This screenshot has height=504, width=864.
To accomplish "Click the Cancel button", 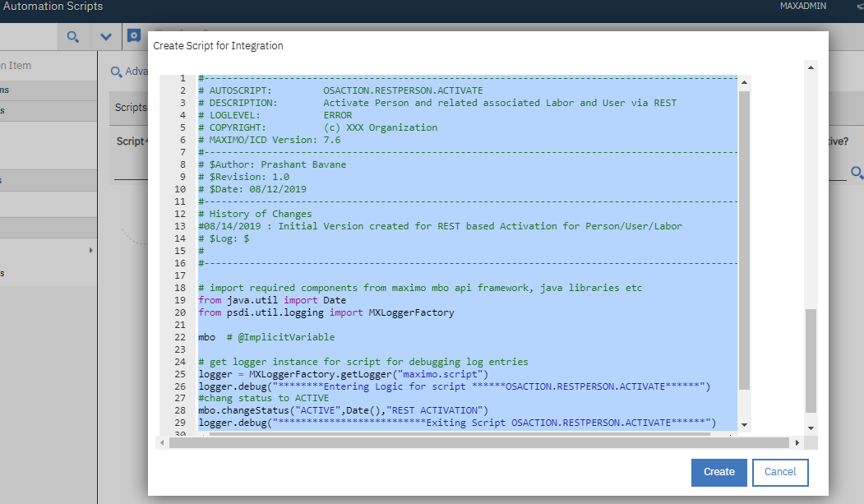I will coord(779,472).
